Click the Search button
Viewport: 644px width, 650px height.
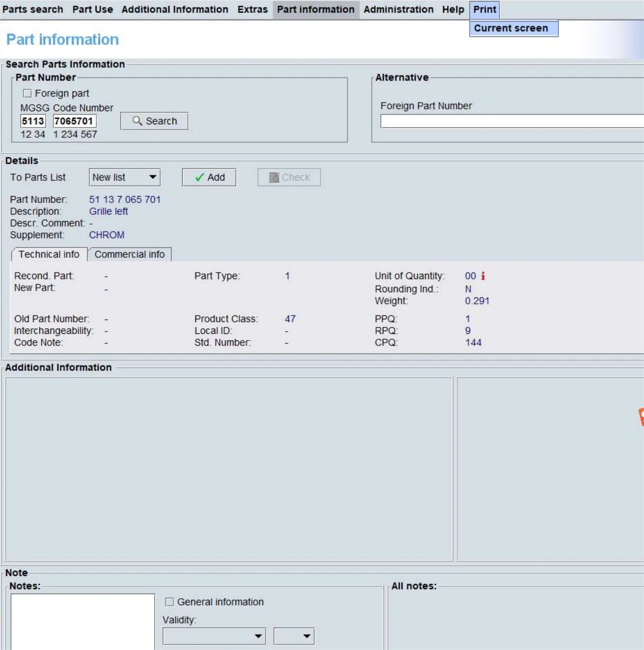tap(154, 121)
